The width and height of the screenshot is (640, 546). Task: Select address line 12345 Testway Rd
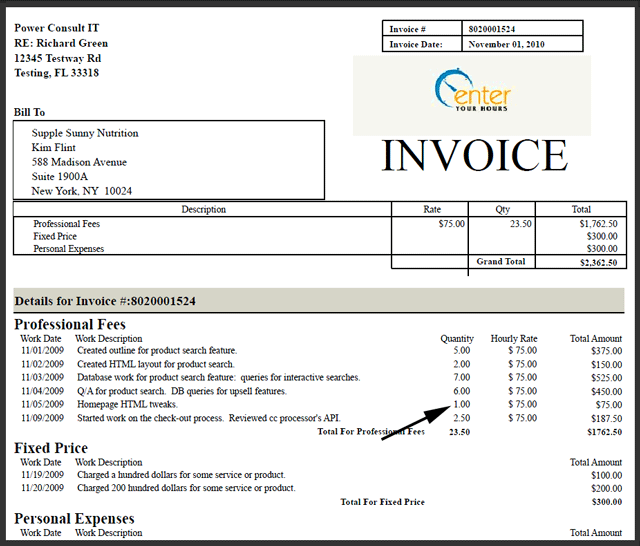[58, 58]
